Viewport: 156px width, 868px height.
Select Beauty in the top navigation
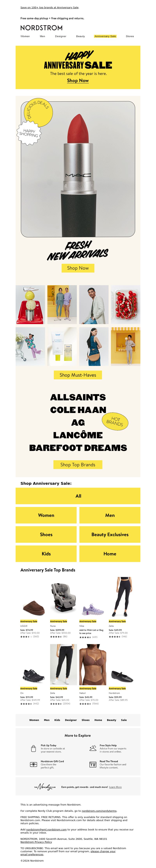tap(80, 36)
